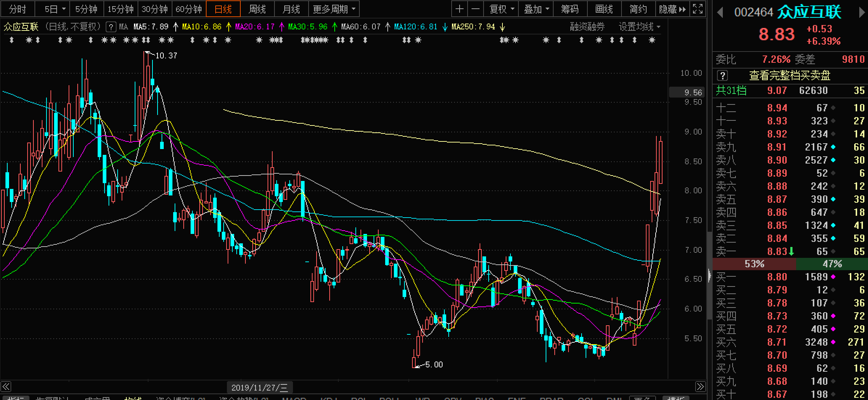The image size is (868, 400).
Task: Open the 复权 adjustment dropdown
Action: click(x=501, y=9)
